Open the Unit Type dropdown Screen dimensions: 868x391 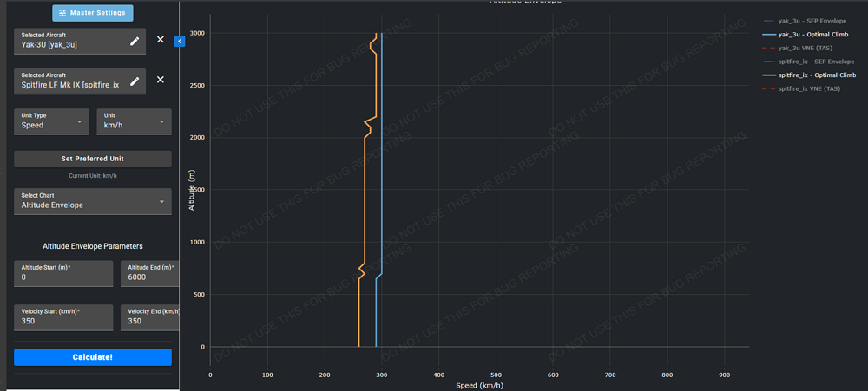tap(54, 121)
